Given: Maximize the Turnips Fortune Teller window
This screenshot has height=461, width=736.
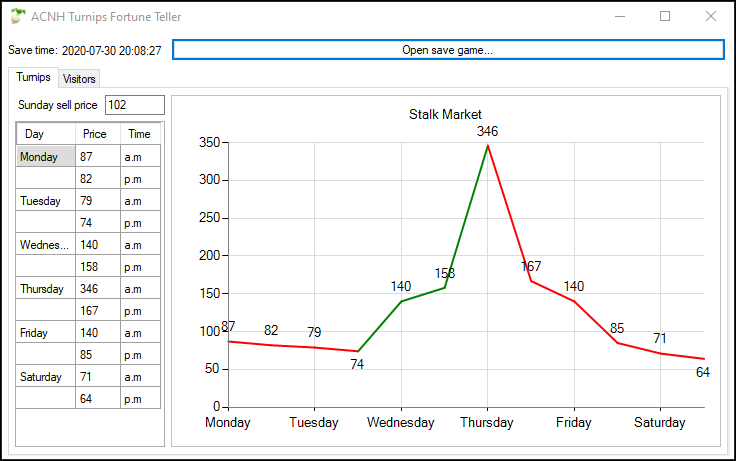Looking at the screenshot, I should click(665, 16).
